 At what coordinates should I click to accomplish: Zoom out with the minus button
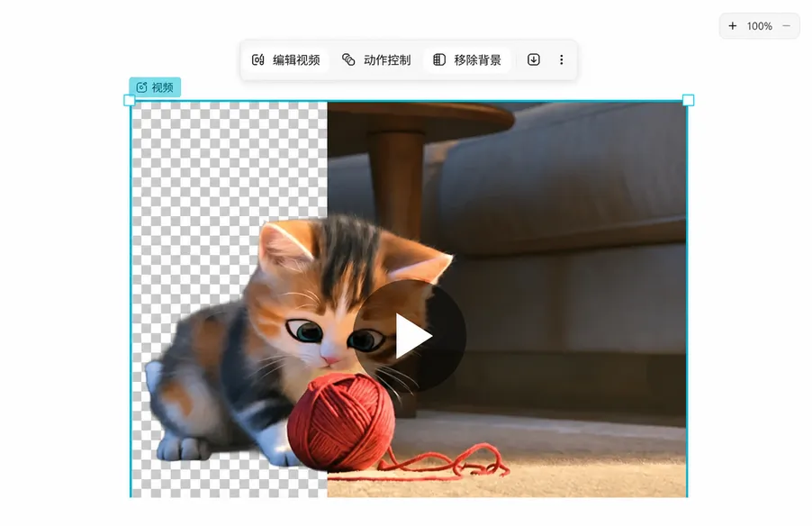[x=786, y=26]
